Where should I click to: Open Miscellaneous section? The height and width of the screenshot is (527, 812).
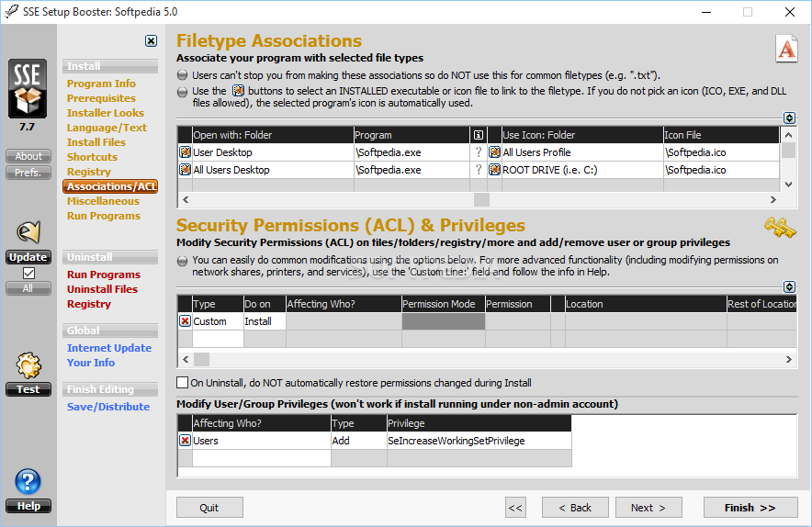103,201
